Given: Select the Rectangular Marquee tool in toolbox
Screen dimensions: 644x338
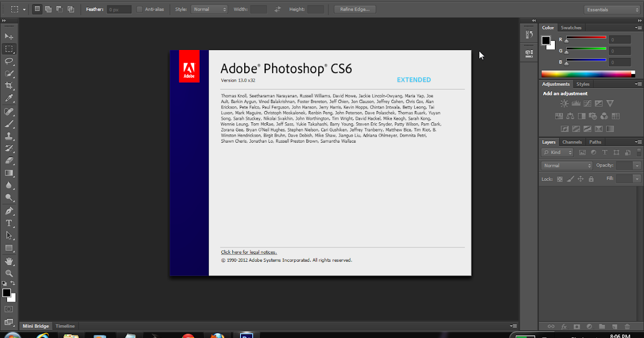Looking at the screenshot, I should pyautogui.click(x=9, y=48).
